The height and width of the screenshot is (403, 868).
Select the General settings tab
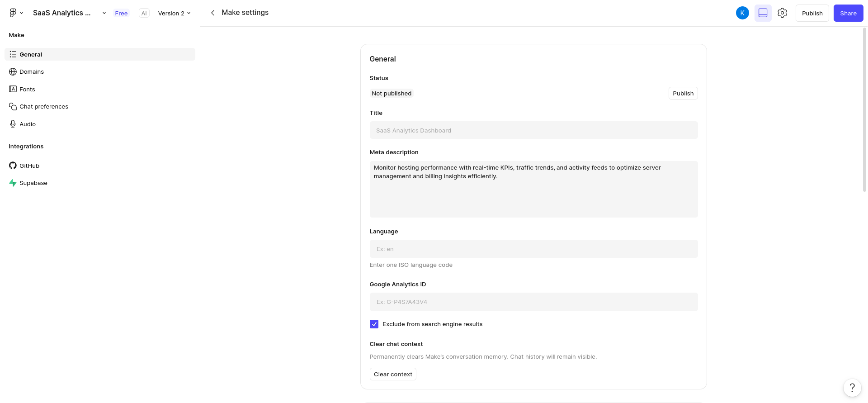tap(100, 54)
